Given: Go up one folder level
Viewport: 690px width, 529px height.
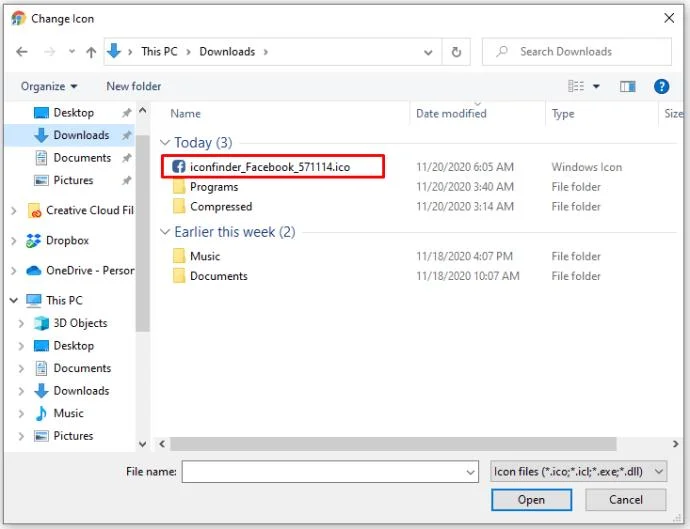Looking at the screenshot, I should 91,52.
